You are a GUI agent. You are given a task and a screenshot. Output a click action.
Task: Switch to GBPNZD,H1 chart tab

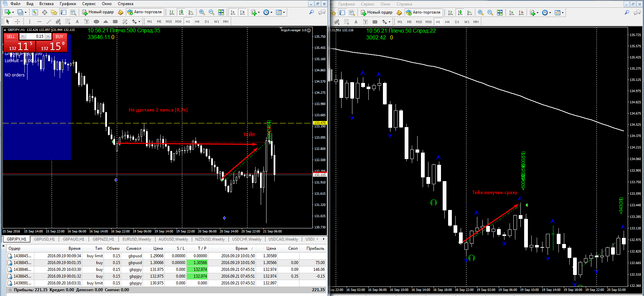pos(104,239)
